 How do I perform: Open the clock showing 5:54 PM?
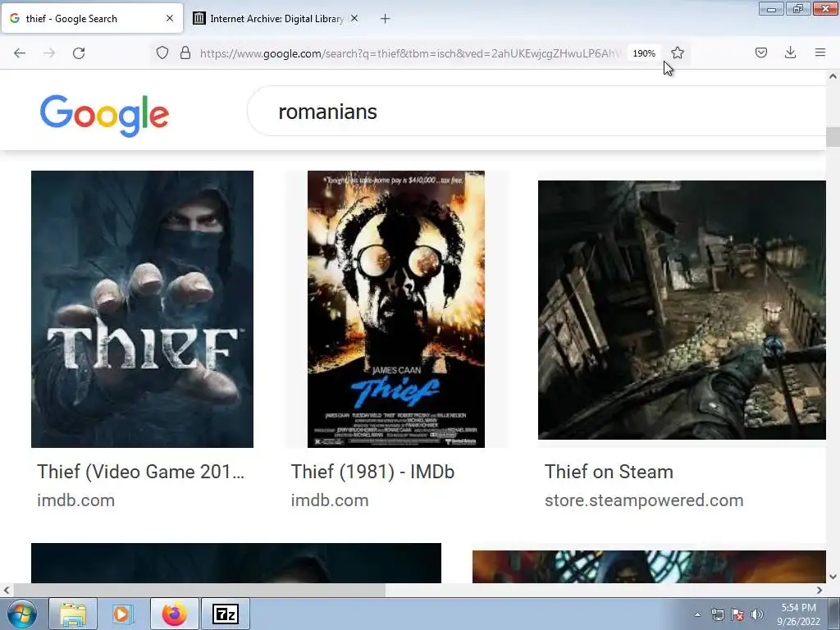[798, 614]
